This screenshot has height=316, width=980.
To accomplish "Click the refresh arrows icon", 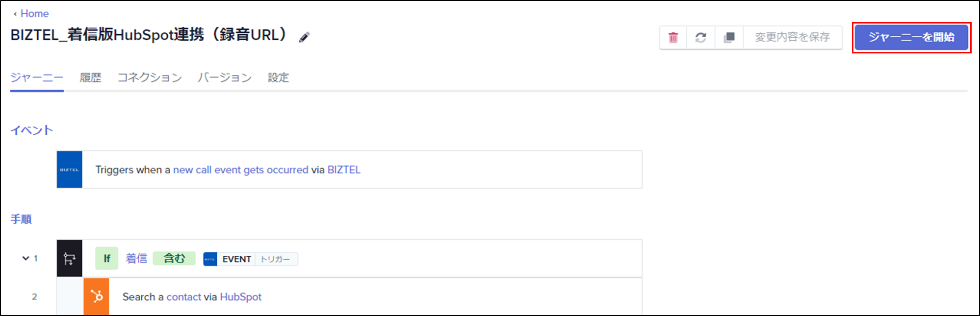I will 700,37.
